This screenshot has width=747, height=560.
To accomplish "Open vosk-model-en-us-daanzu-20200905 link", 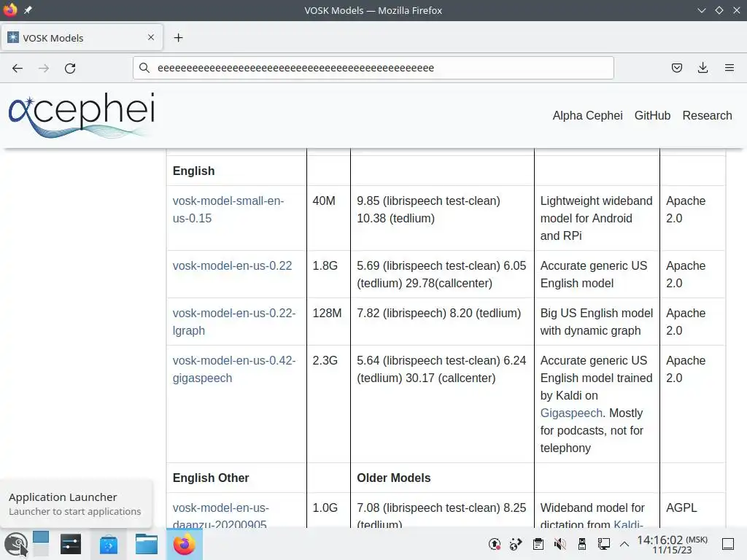I will point(220,516).
